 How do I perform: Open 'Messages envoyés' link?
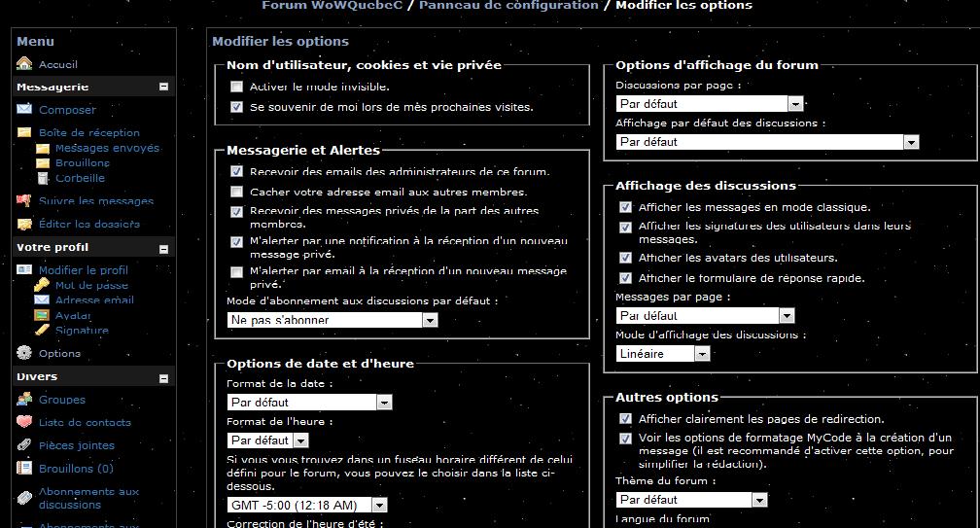click(108, 148)
